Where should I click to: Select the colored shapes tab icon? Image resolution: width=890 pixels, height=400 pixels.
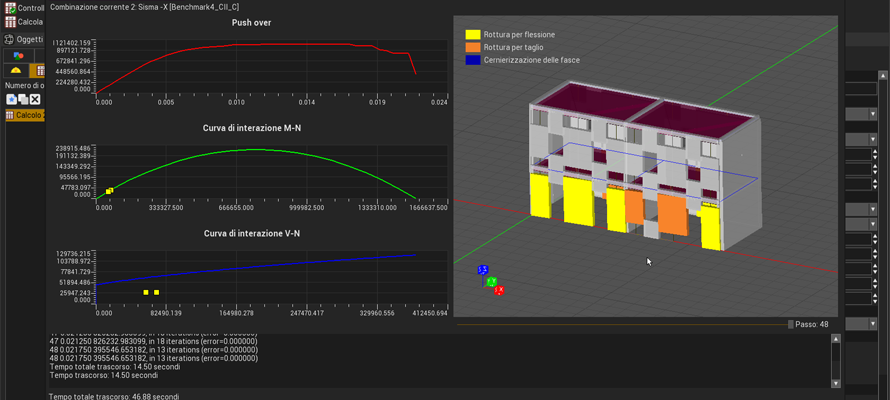[18, 55]
